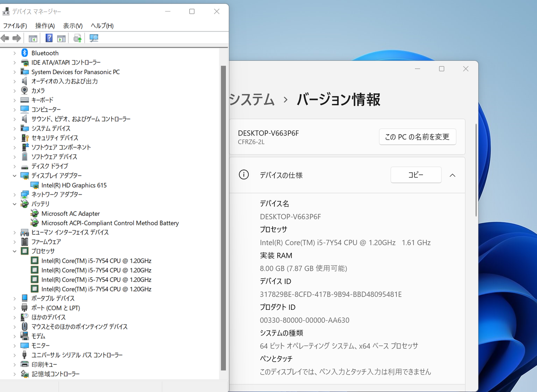537x392 pixels.
Task: Select the first i5-7Y54 processor entry
Action: tap(96, 260)
